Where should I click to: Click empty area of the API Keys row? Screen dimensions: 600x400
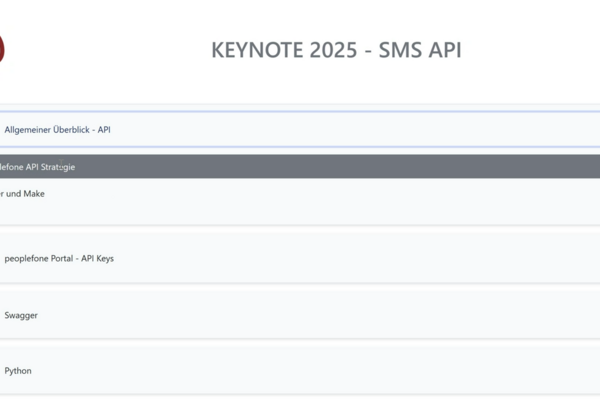coord(400,259)
